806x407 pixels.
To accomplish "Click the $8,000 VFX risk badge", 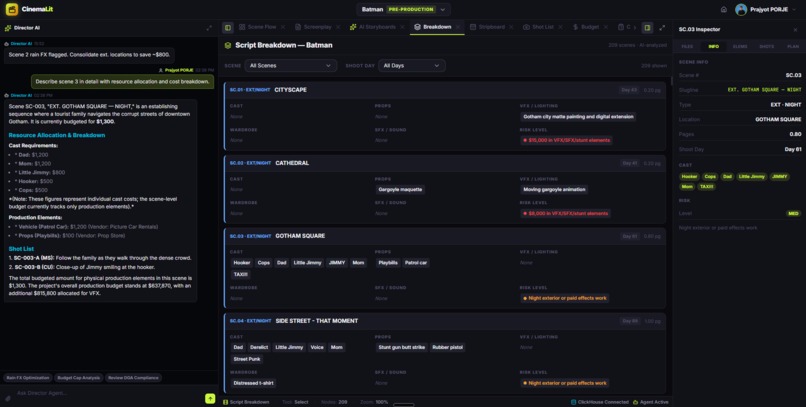I will tap(565, 213).
